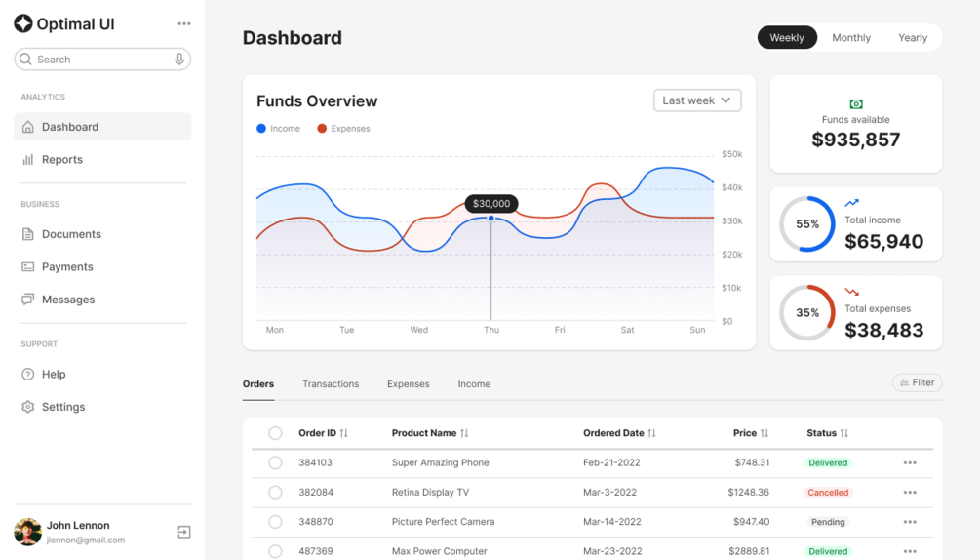The height and width of the screenshot is (560, 980).
Task: Open row actions for order 384103
Action: click(910, 463)
